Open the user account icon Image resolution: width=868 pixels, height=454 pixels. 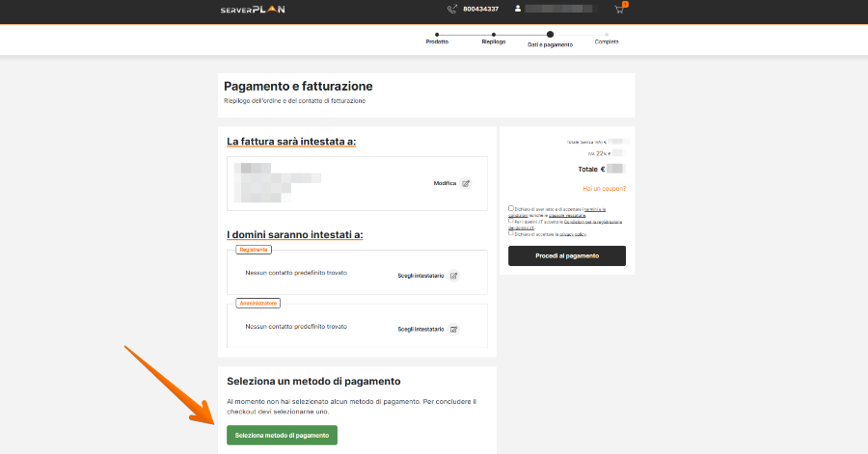tap(518, 10)
